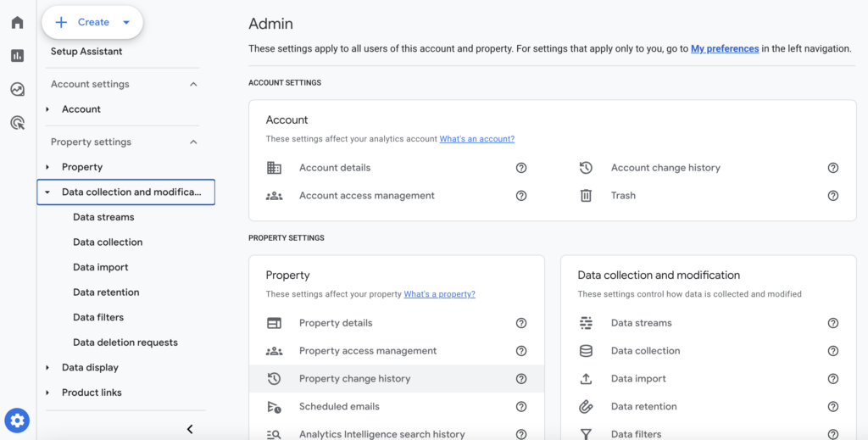Collapse the sidebar with left chevron
This screenshot has width=868, height=440.
pos(190,429)
